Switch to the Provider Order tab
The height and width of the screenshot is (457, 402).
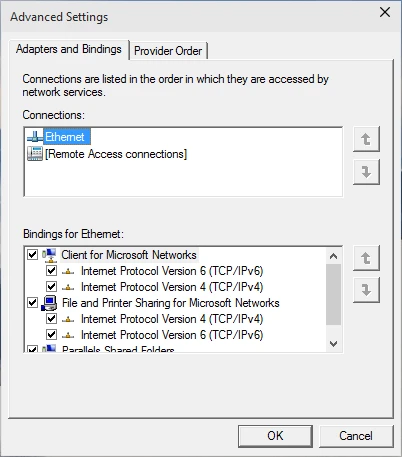(x=168, y=51)
